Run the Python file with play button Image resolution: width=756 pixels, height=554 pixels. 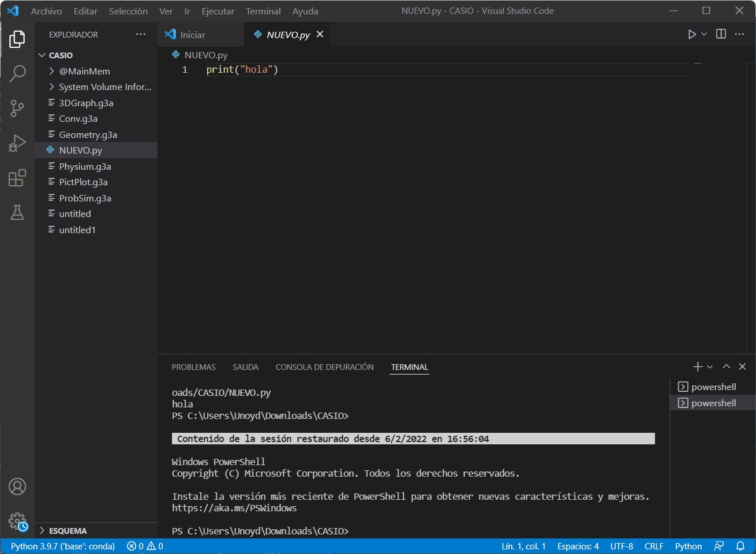pos(691,35)
